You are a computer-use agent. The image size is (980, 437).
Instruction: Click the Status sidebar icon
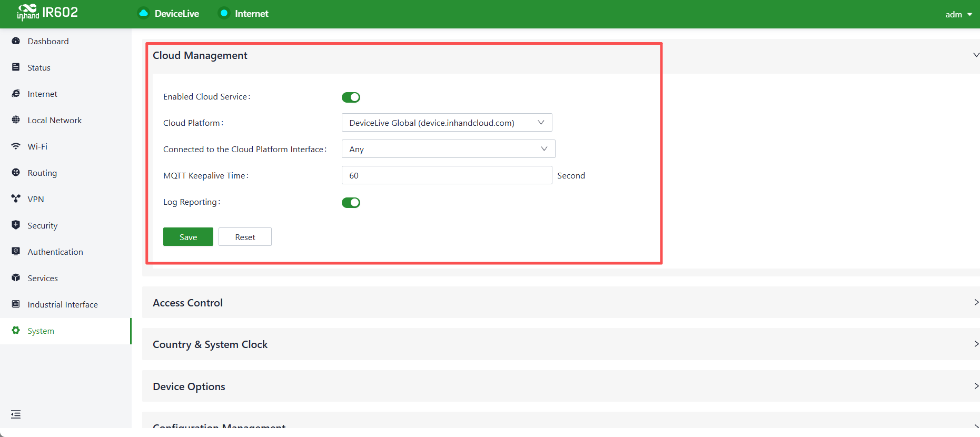coord(16,67)
